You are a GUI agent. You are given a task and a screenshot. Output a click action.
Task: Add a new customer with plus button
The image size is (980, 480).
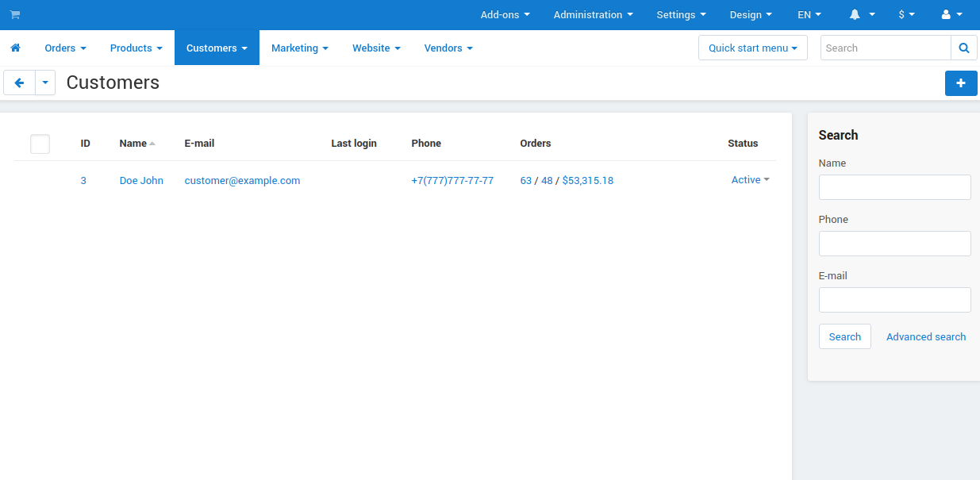(961, 83)
